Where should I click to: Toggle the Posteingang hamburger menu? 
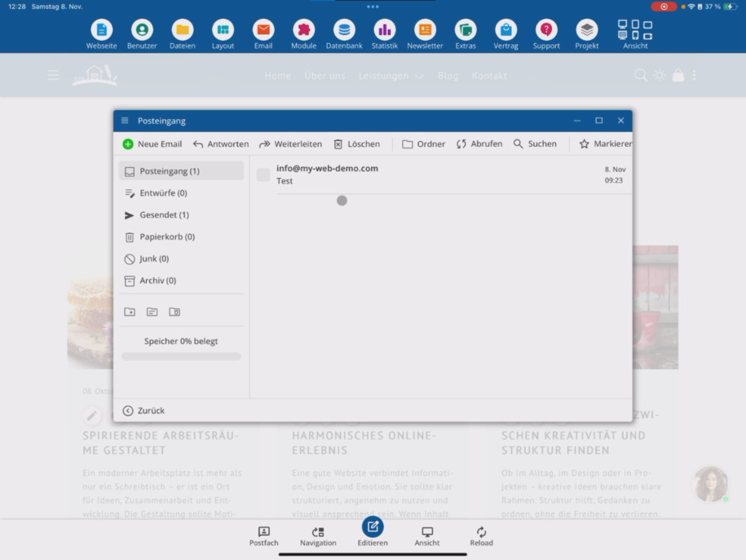point(125,121)
